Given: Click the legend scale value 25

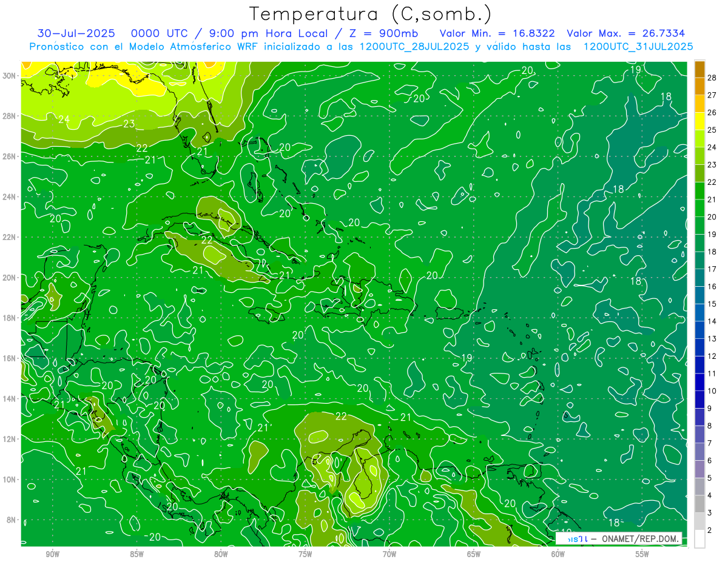Looking at the screenshot, I should coord(712,130).
